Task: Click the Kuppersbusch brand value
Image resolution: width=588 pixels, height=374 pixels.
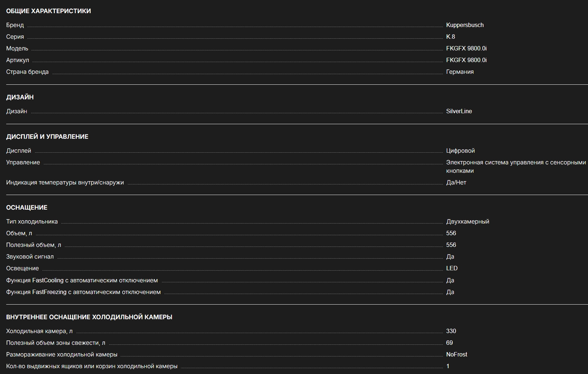Action: tap(464, 25)
